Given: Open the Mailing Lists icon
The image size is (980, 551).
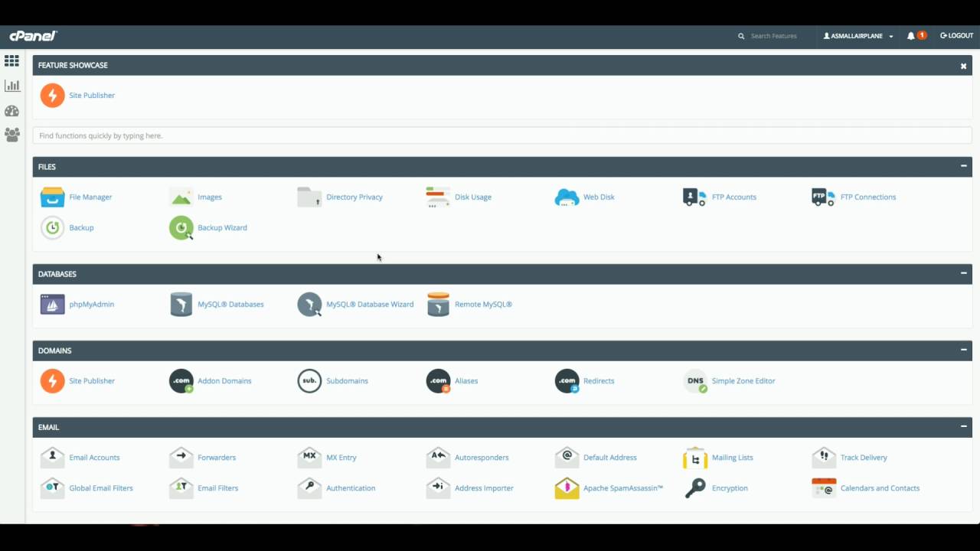Looking at the screenshot, I should [x=695, y=457].
